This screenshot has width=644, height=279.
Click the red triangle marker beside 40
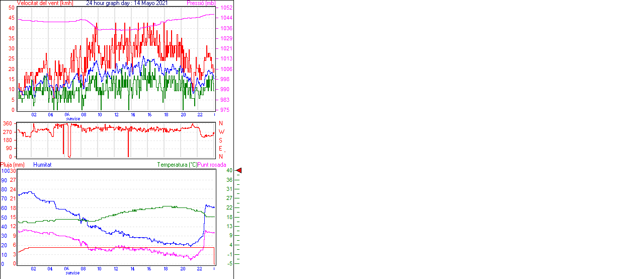[x=239, y=171]
